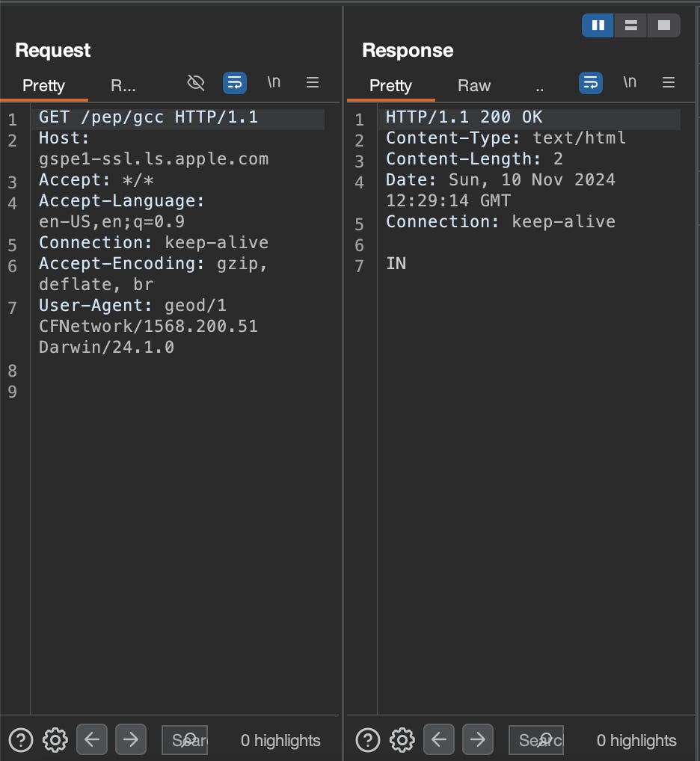This screenshot has height=761, width=700.
Task: Toggle non-printable \n characters in Request
Action: [274, 82]
